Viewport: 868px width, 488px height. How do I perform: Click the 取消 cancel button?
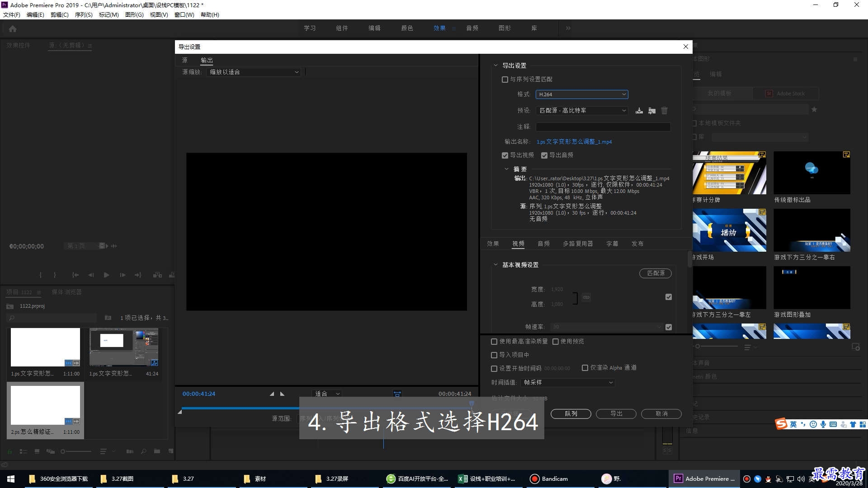point(661,414)
